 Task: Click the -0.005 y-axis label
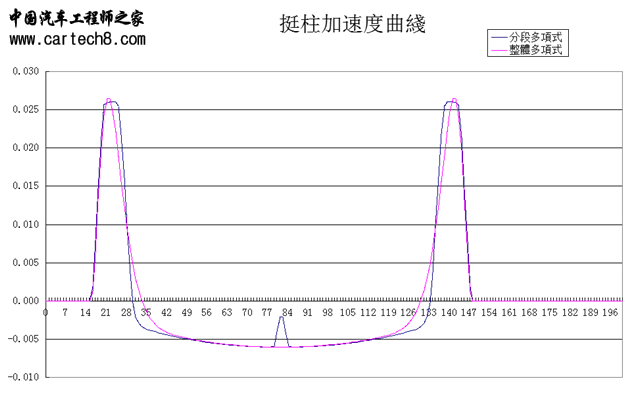[x=23, y=339]
